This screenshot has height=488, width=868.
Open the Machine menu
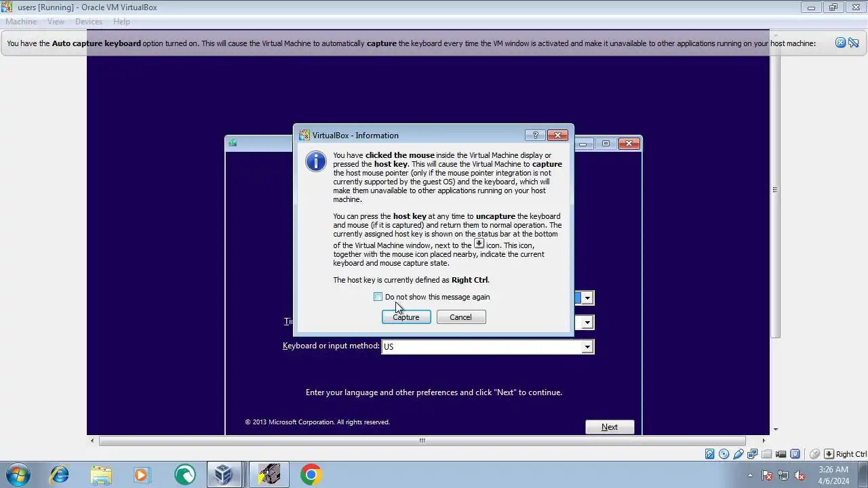[x=21, y=22]
